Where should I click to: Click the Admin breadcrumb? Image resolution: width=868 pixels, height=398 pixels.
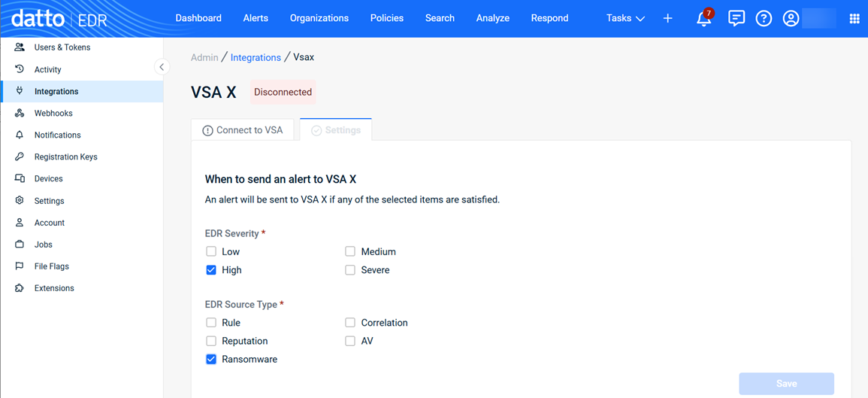coord(204,57)
